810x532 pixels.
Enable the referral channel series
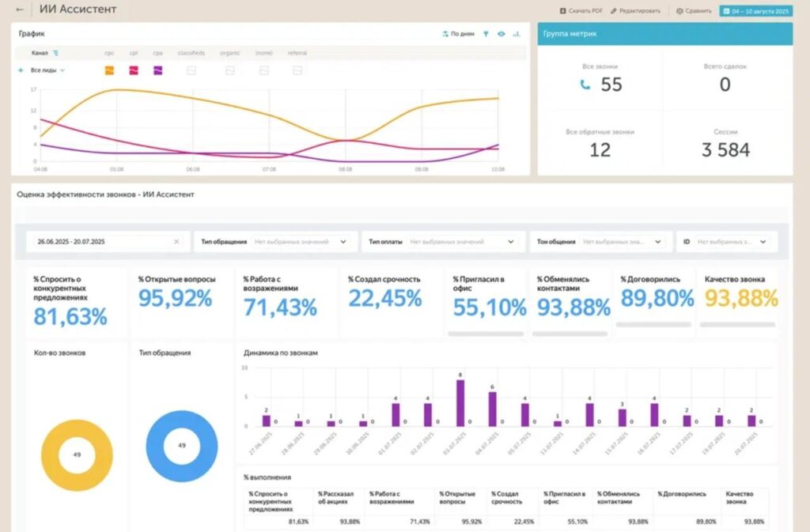point(297,70)
